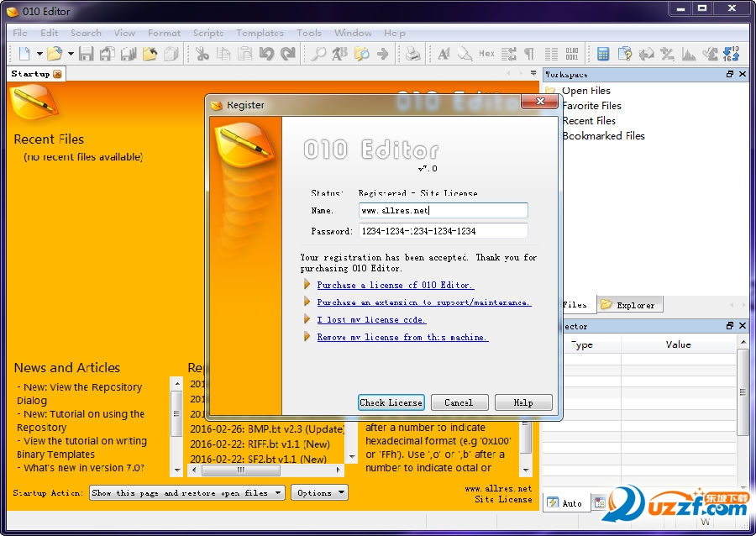This screenshot has width=756, height=536.
Task: Click 'What's new in version 7.0?' news item
Action: click(81, 468)
